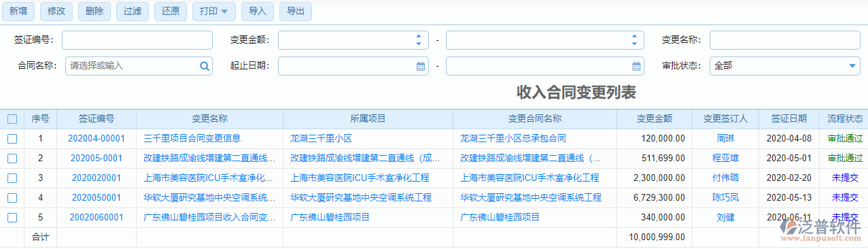This screenshot has width=868, height=249.
Task: Open visa number 202005-0001 link
Action: pos(97,159)
